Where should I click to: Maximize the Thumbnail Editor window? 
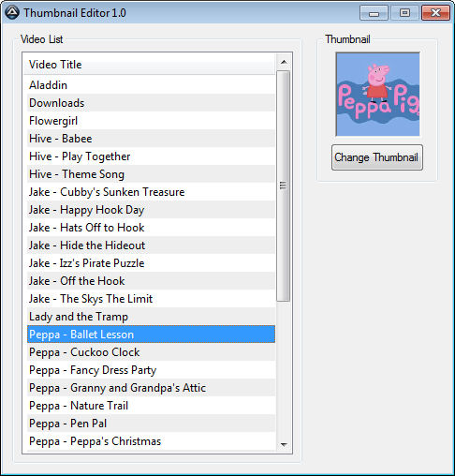click(x=404, y=13)
